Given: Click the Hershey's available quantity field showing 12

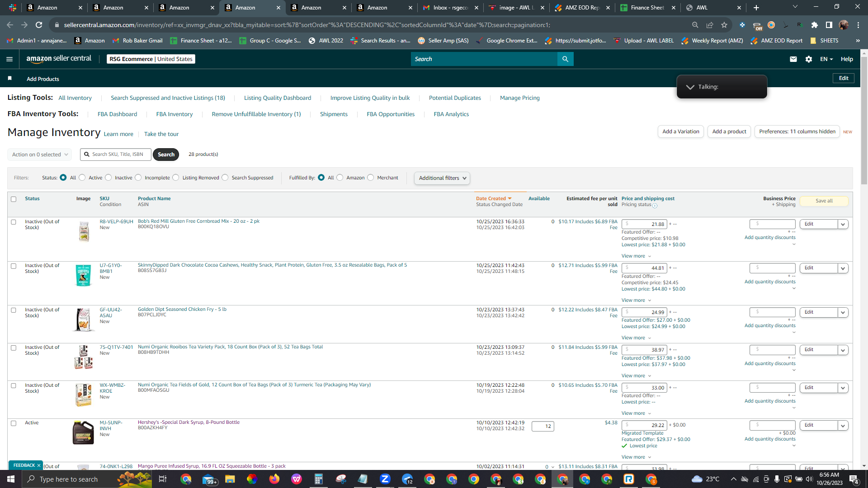Looking at the screenshot, I should [543, 426].
